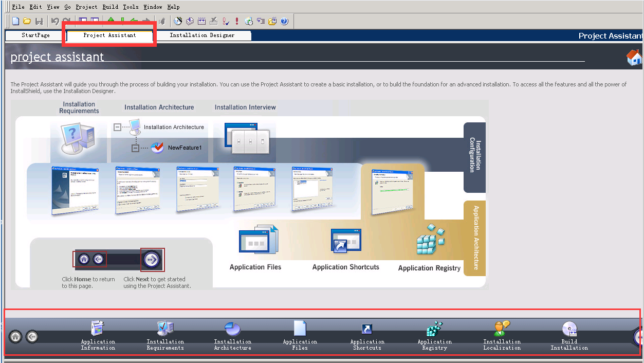Open the Project menu
Screen dimensions: 644x363
(x=86, y=7)
